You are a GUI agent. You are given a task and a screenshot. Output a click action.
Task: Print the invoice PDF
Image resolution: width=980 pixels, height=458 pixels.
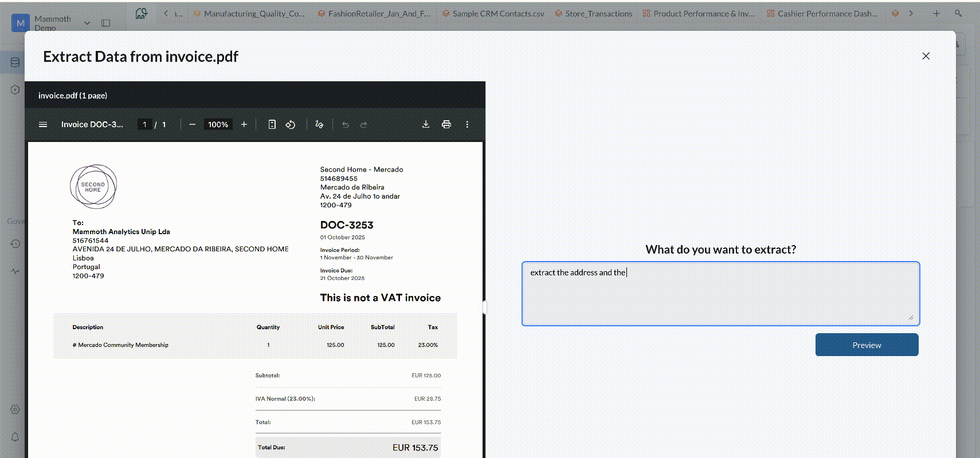(446, 124)
